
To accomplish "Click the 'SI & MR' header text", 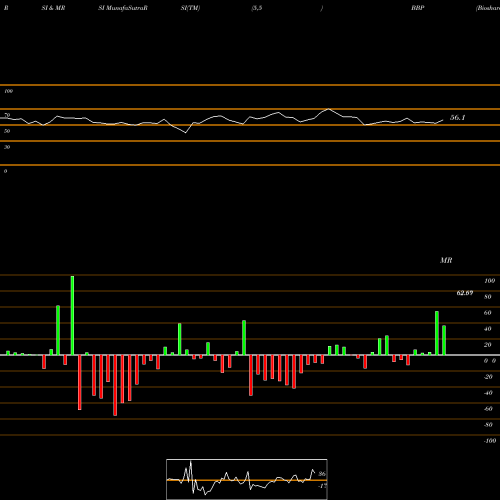I will click(53, 8).
